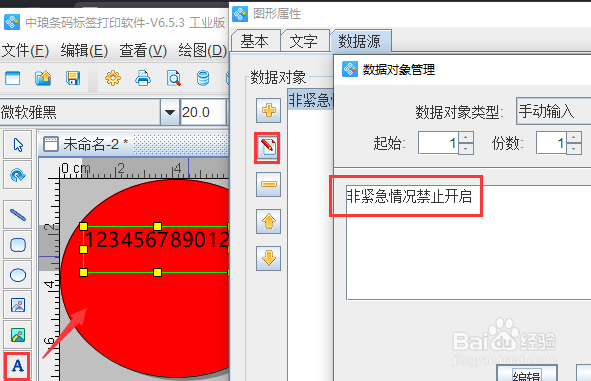This screenshot has width=591, height=381.
Task: Open document settings gear icon
Action: coord(113,78)
